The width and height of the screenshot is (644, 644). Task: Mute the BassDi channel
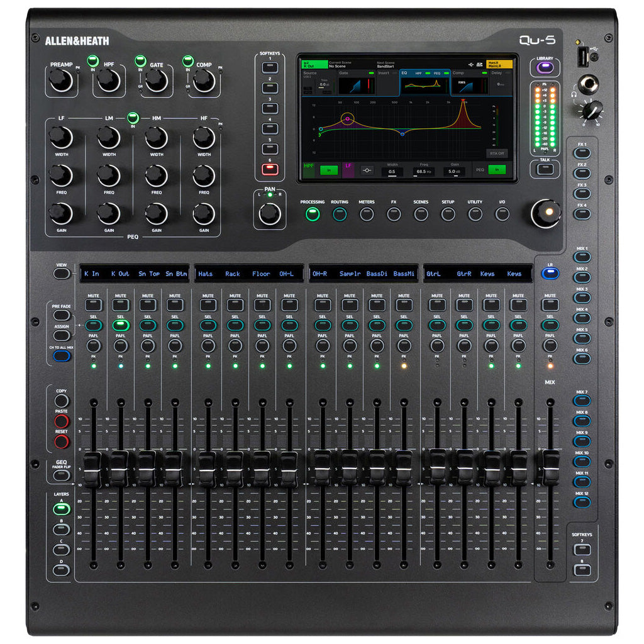377,305
